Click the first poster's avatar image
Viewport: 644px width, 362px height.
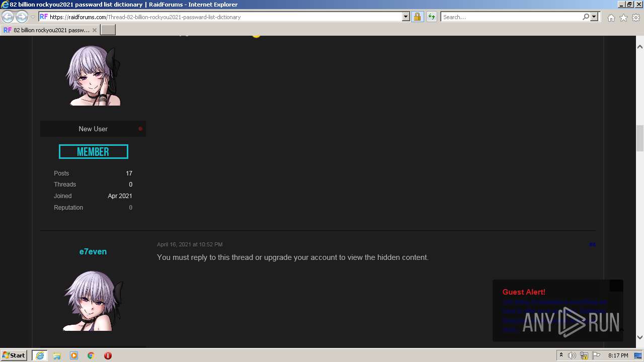tap(93, 75)
